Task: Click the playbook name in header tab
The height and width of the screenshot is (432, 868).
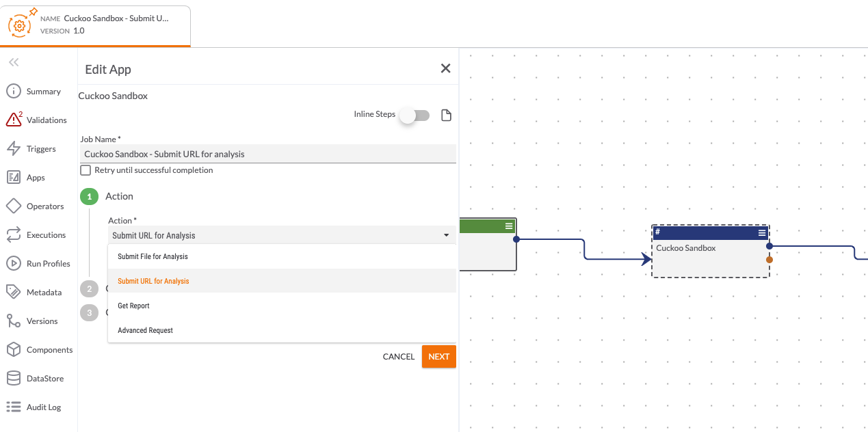Action: tap(116, 18)
